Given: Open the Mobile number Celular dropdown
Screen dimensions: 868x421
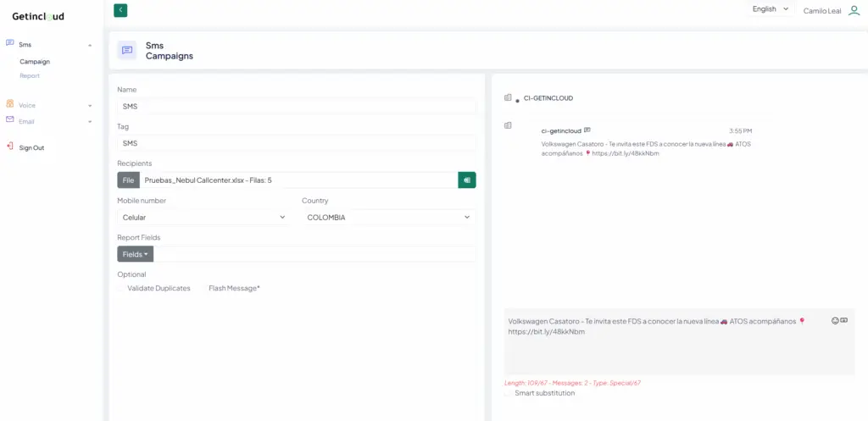Looking at the screenshot, I should (x=203, y=218).
